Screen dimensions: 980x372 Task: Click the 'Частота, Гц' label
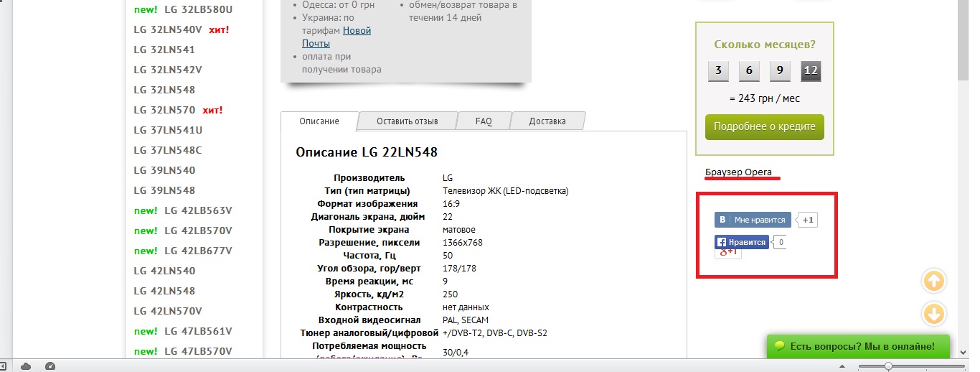coord(369,256)
